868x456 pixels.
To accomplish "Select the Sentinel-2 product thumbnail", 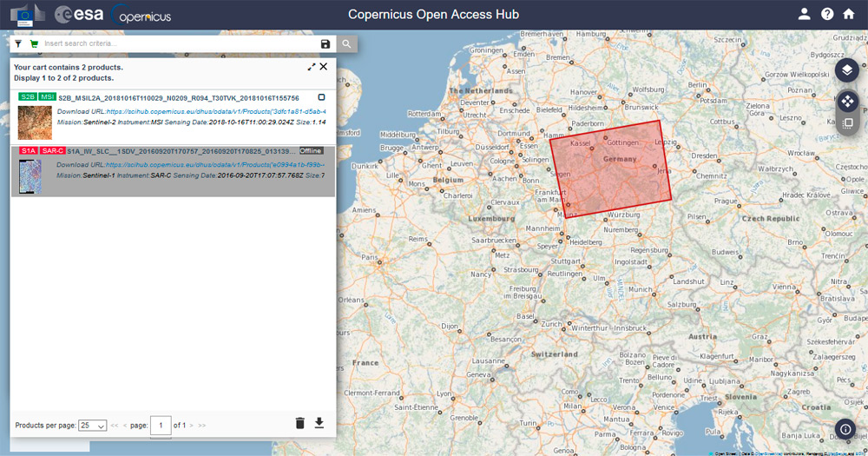I will click(x=35, y=122).
